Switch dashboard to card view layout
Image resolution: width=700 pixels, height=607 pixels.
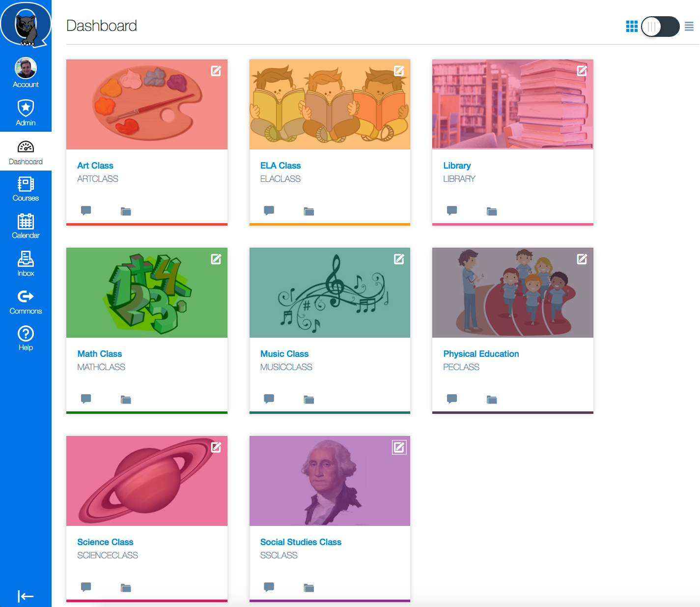(632, 26)
